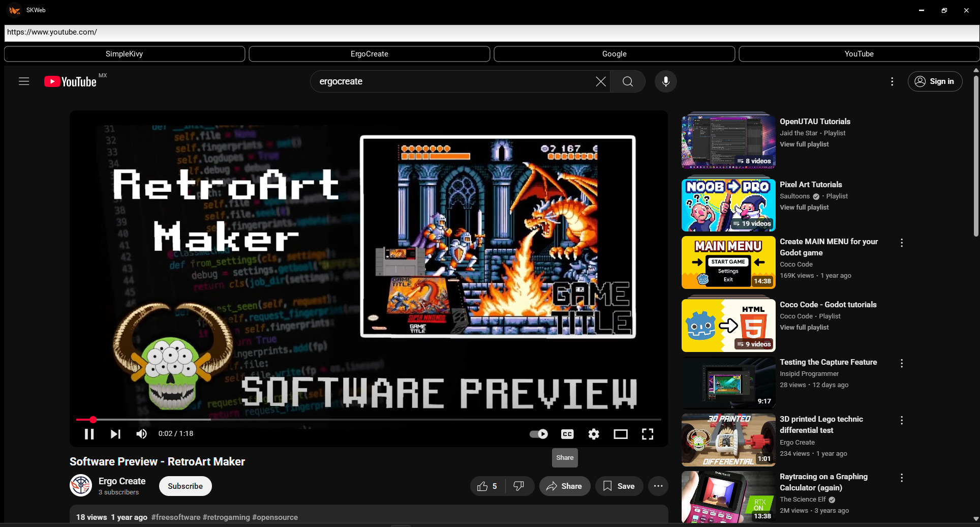Image resolution: width=980 pixels, height=527 pixels.
Task: Open the YouTube hamburger guide menu
Action: [24, 81]
